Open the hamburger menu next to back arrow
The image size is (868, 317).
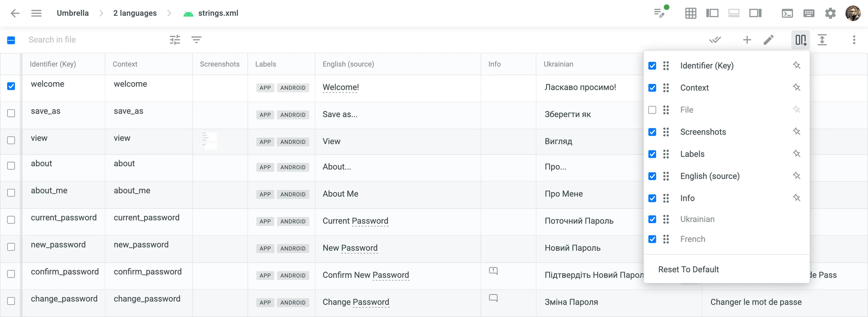(36, 13)
